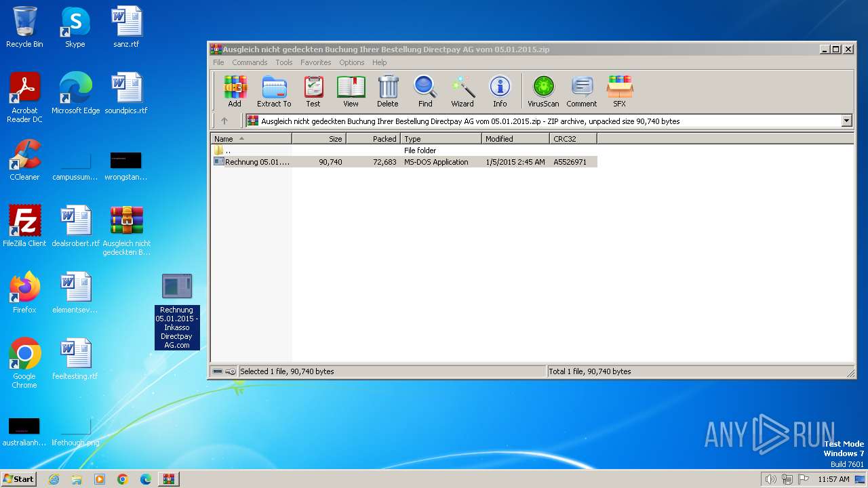Select dealsrobert.rtf desktop file
Viewport: 868px width, 488px height.
coord(75,226)
